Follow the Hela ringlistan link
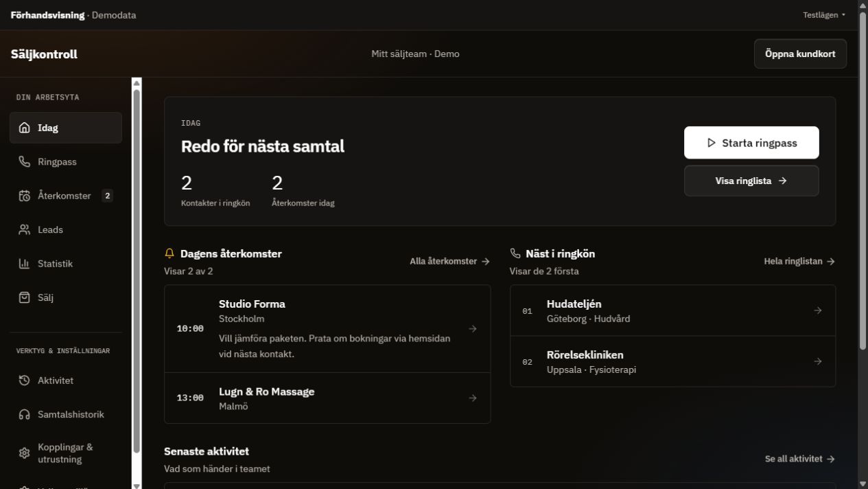Screen dimensions: 868x489 pos(799,262)
